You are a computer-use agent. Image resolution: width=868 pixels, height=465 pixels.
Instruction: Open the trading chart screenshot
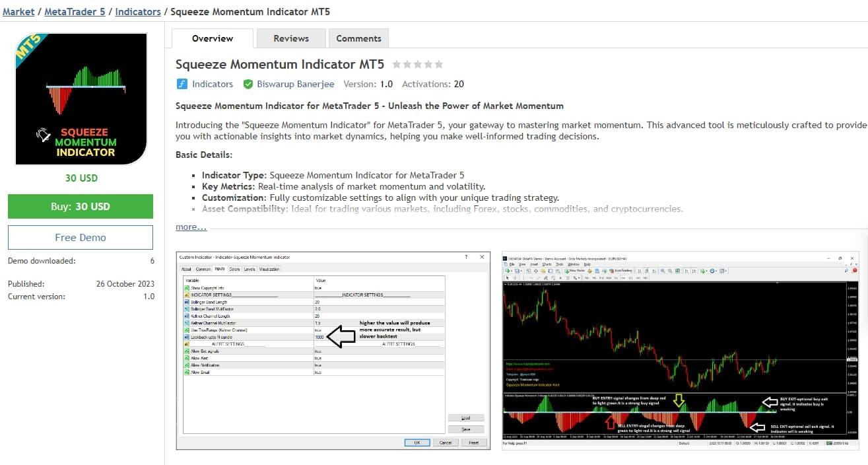pyautogui.click(x=681, y=350)
